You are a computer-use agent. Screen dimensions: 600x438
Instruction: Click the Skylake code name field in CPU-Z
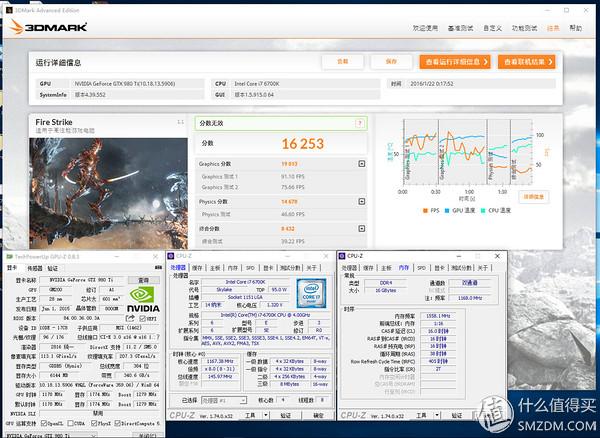pos(224,290)
